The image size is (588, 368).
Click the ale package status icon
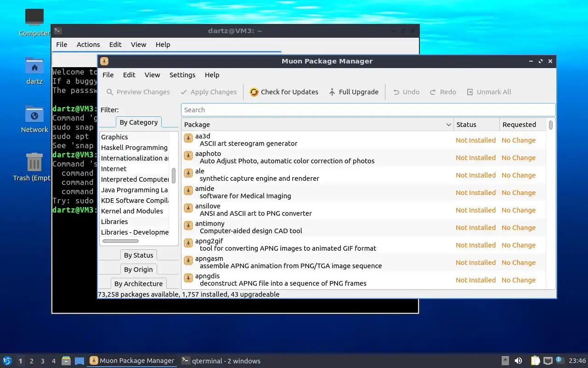pyautogui.click(x=188, y=173)
